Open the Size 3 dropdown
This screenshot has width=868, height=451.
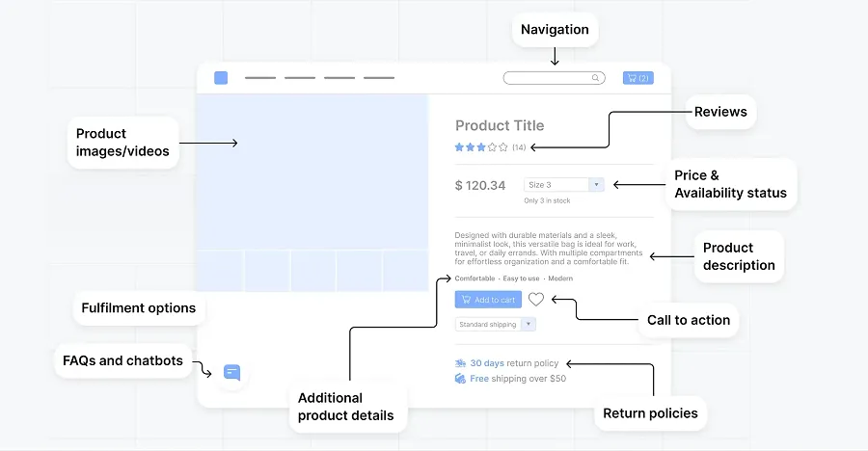point(564,185)
